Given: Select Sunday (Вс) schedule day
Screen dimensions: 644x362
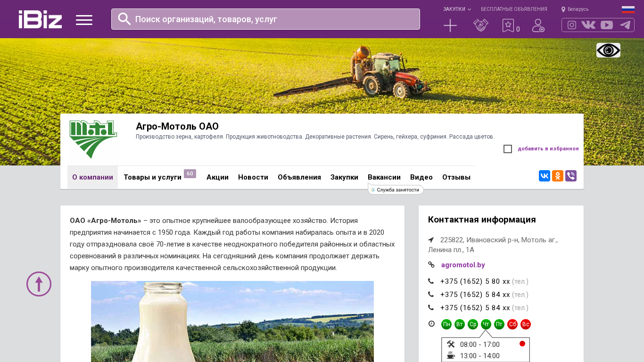Looking at the screenshot, I should [526, 324].
